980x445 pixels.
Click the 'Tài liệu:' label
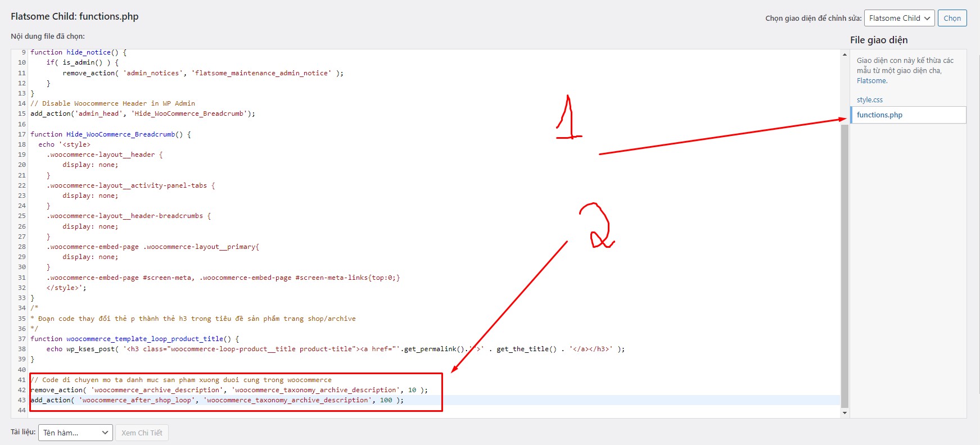(x=23, y=432)
